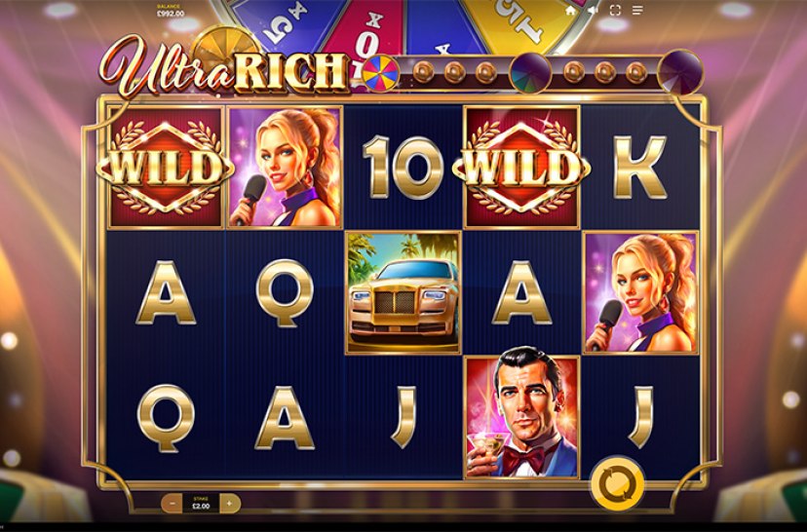Click the singer symbol on fifth reel
Viewport: 807px width, 532px height.
(640, 292)
